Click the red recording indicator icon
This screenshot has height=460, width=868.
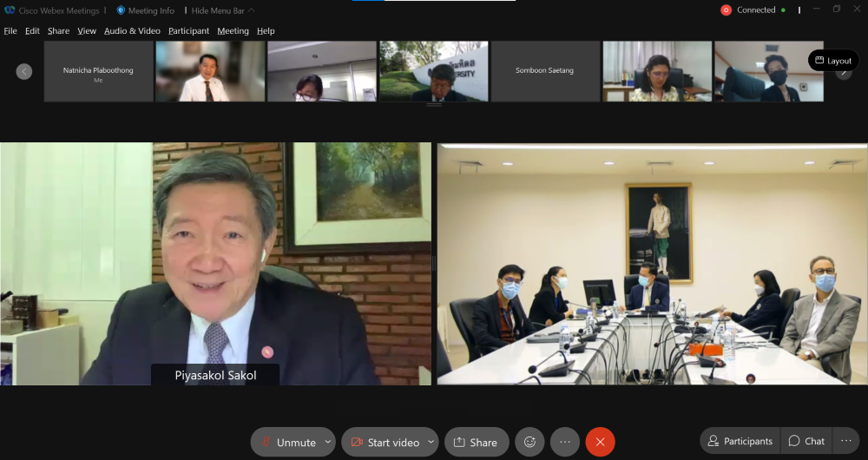(x=726, y=10)
